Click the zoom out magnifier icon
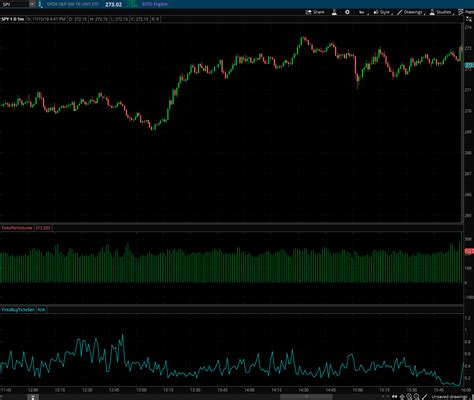The image size is (474, 400). click(416, 397)
